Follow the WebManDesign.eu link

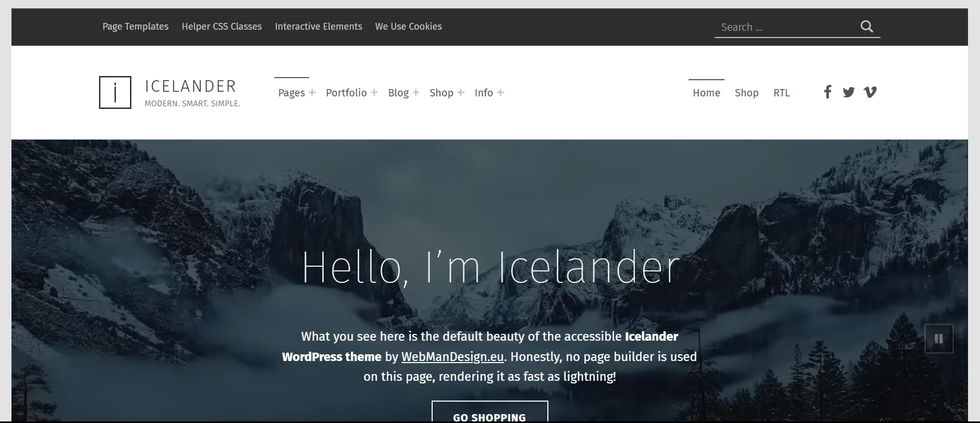(452, 357)
